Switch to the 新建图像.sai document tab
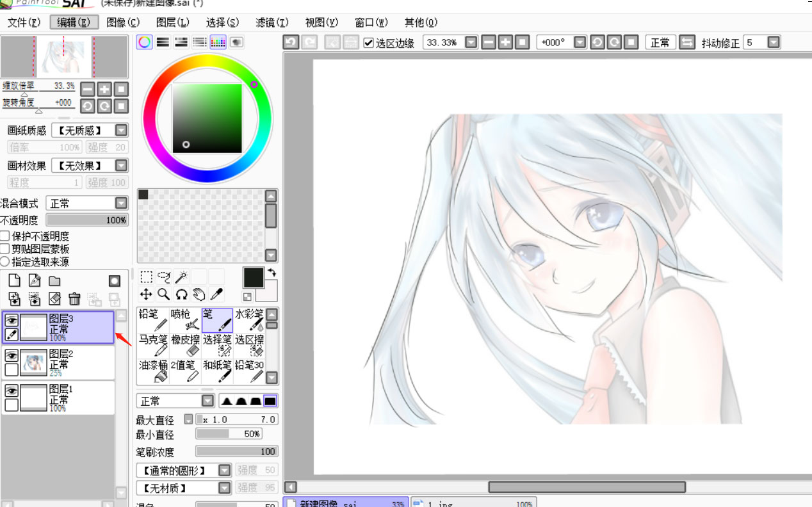812x507 pixels. click(x=346, y=503)
